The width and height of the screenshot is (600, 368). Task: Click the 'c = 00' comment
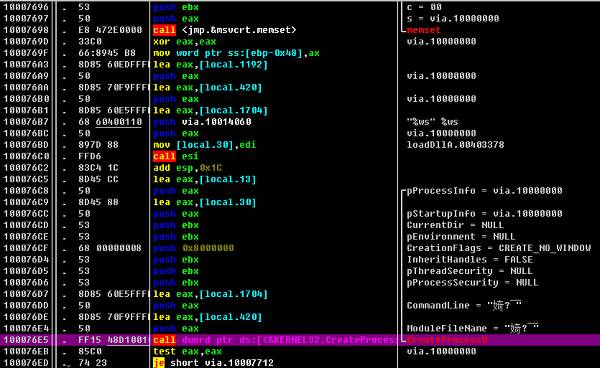coord(424,7)
